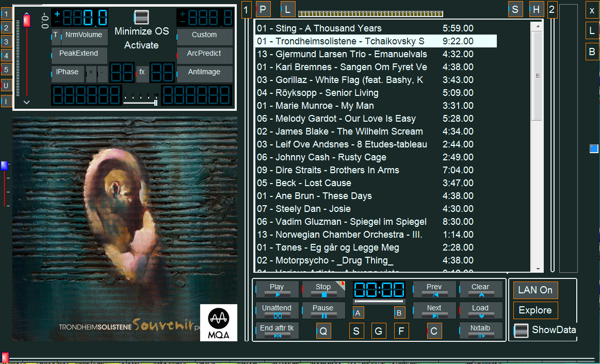Click the B button on right edge

(x=592, y=52)
